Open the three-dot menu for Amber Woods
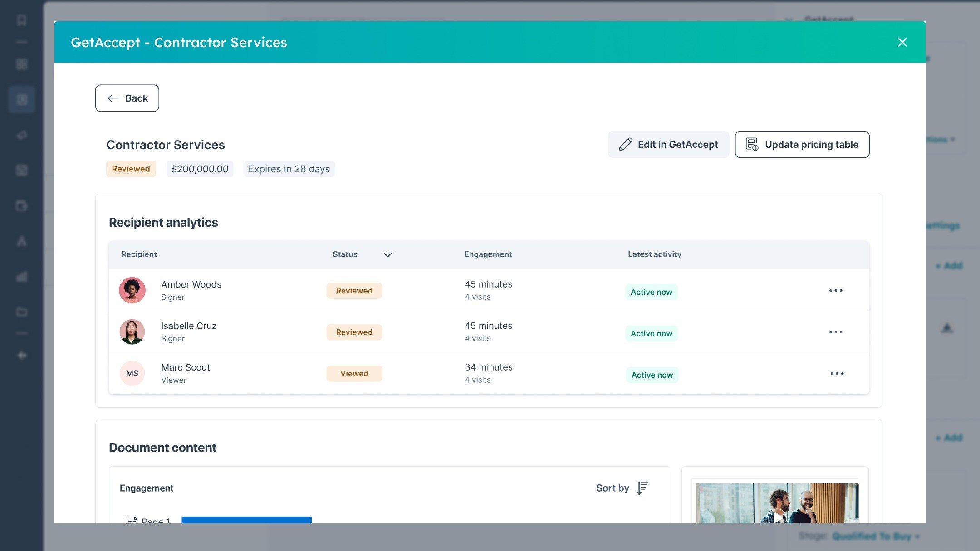Screen dimensions: 980x551 click(835, 291)
